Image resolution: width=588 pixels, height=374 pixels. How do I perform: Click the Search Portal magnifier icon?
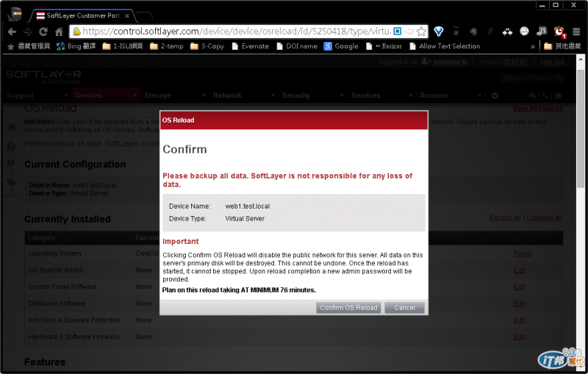coord(559,78)
